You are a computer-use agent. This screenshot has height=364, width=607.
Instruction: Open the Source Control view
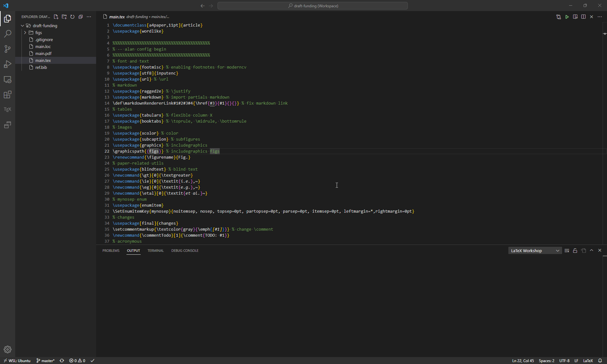click(8, 49)
